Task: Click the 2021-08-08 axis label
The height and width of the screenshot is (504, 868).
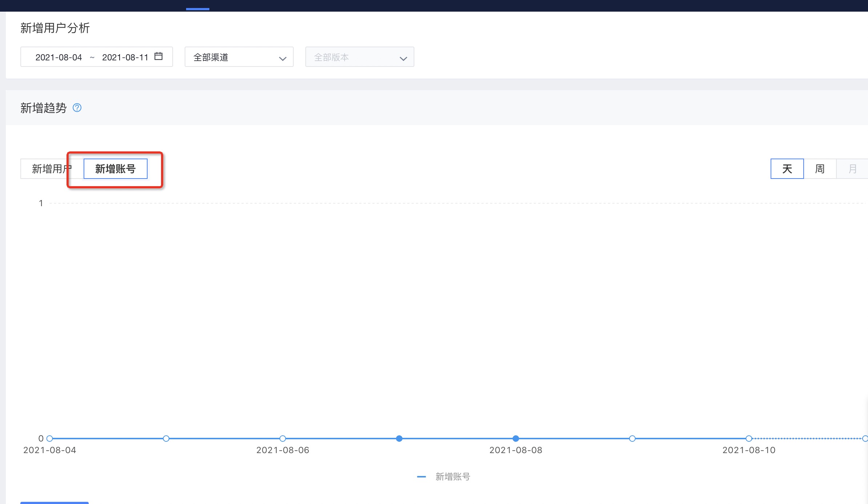Action: [x=516, y=450]
